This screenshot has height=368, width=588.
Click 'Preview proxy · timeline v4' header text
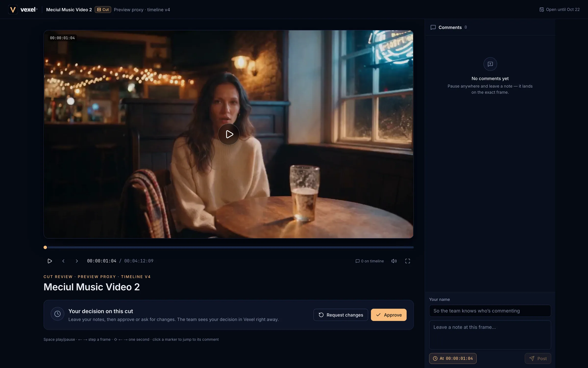[142, 10]
